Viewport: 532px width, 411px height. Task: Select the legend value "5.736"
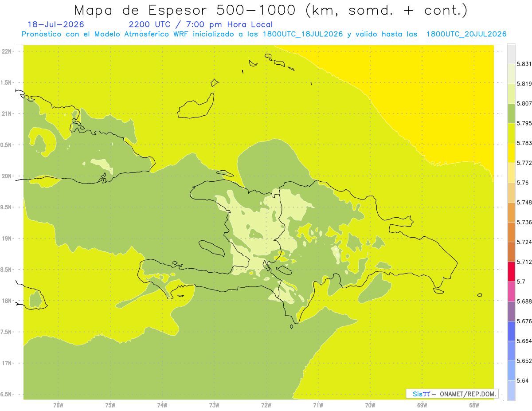point(524,222)
